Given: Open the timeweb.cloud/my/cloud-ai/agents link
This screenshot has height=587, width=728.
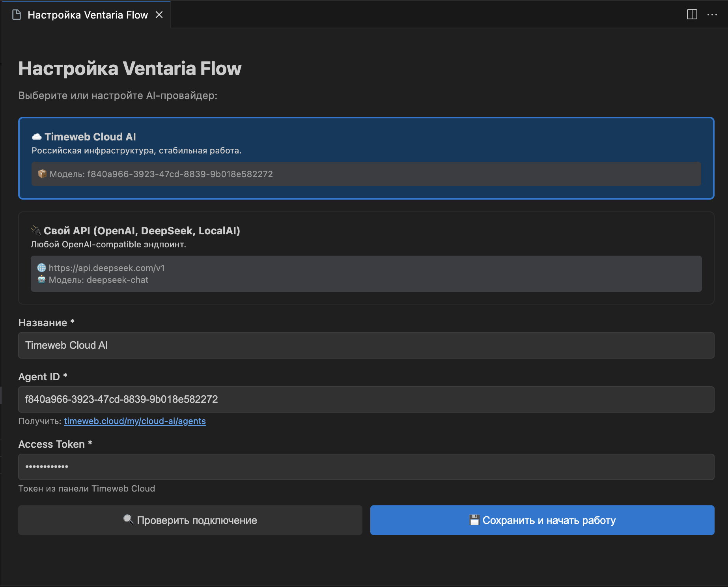Looking at the screenshot, I should coord(135,421).
